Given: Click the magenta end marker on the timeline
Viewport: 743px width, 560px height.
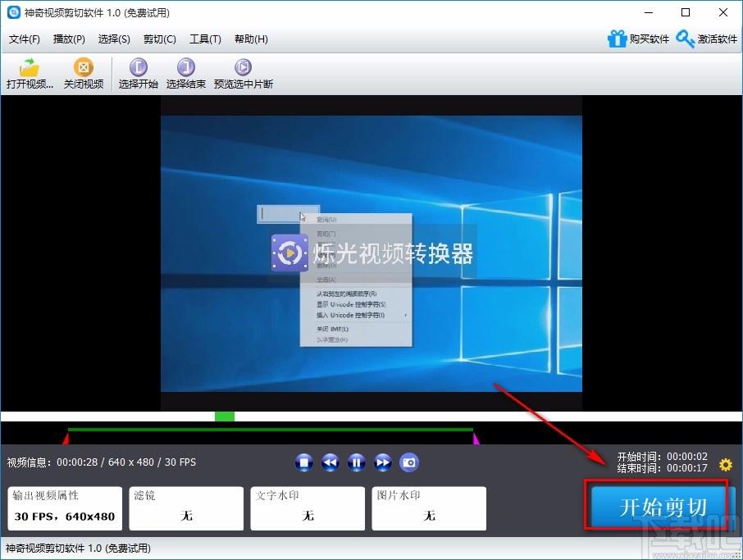Looking at the screenshot, I should pyautogui.click(x=476, y=438).
